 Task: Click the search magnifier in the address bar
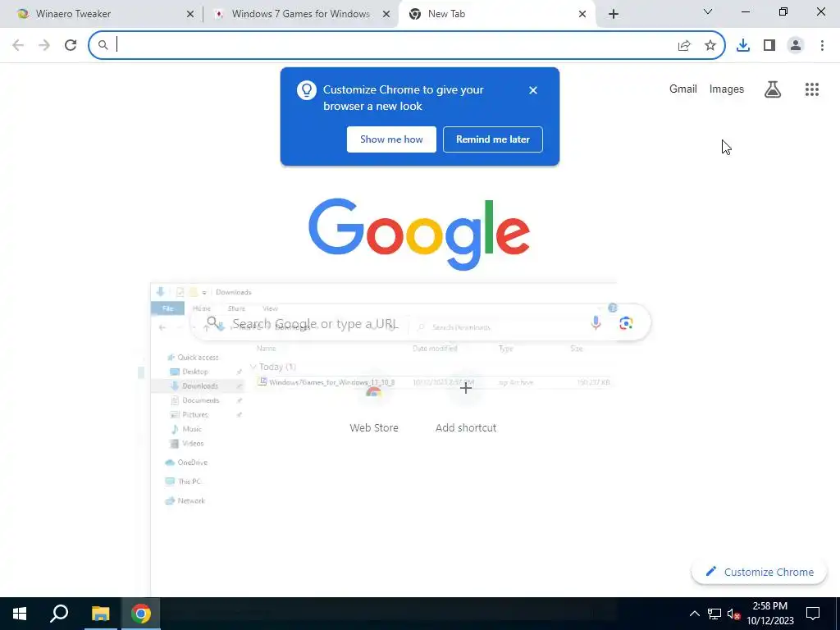[103, 45]
